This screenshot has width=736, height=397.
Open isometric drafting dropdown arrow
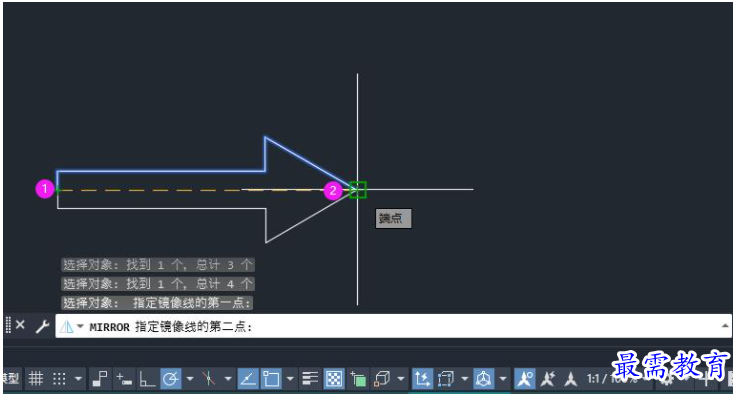pos(228,379)
